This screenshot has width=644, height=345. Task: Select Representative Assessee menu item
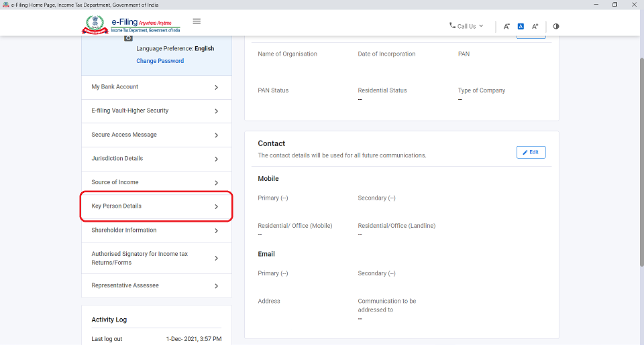click(x=156, y=285)
